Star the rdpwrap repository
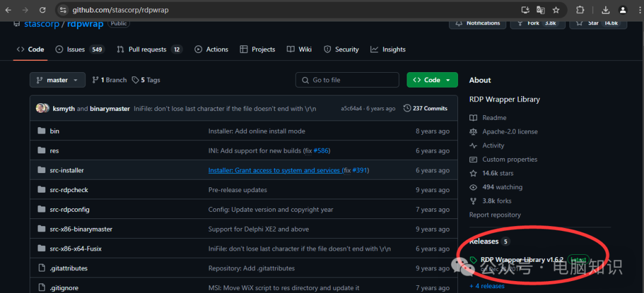Viewport: 644px width, 293px height. pos(593,23)
